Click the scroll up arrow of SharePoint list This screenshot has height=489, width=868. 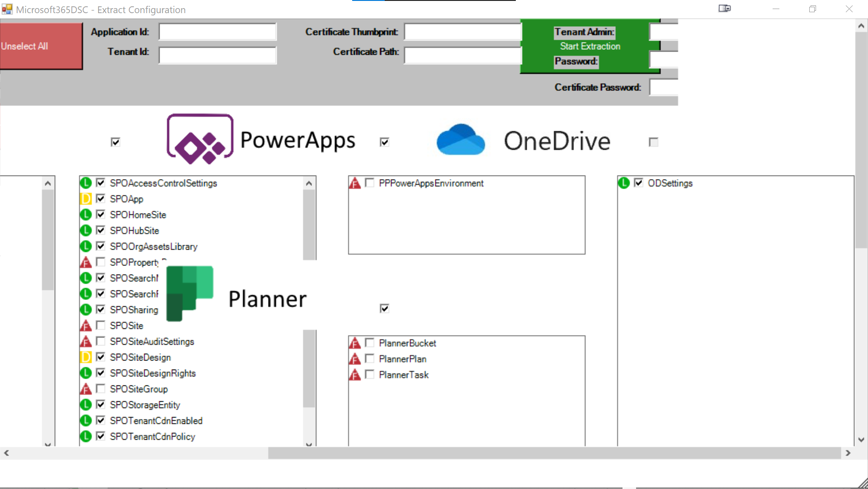click(309, 183)
